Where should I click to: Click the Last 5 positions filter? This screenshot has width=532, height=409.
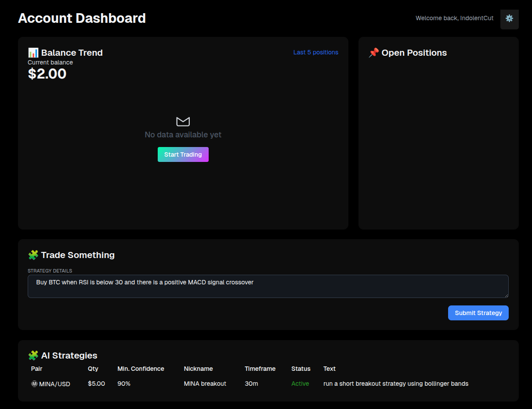pyautogui.click(x=315, y=52)
